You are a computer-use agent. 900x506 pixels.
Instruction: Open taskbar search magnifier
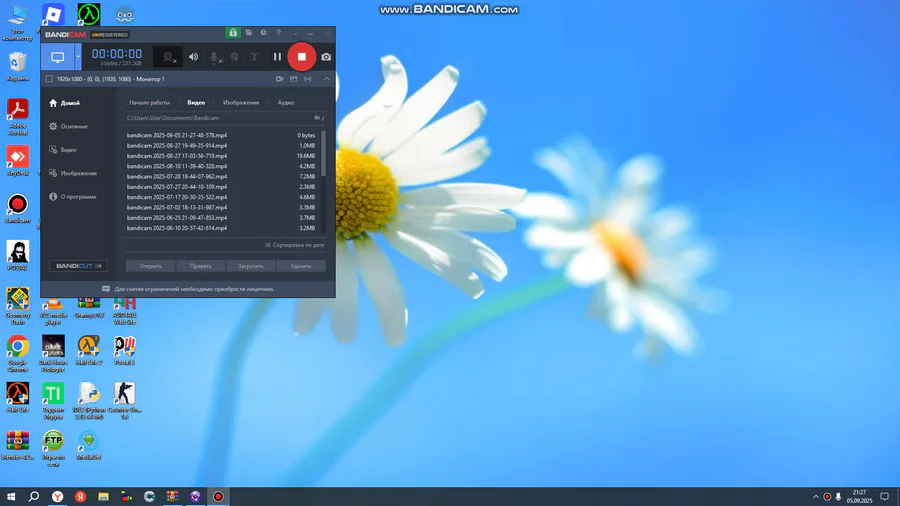[x=34, y=497]
